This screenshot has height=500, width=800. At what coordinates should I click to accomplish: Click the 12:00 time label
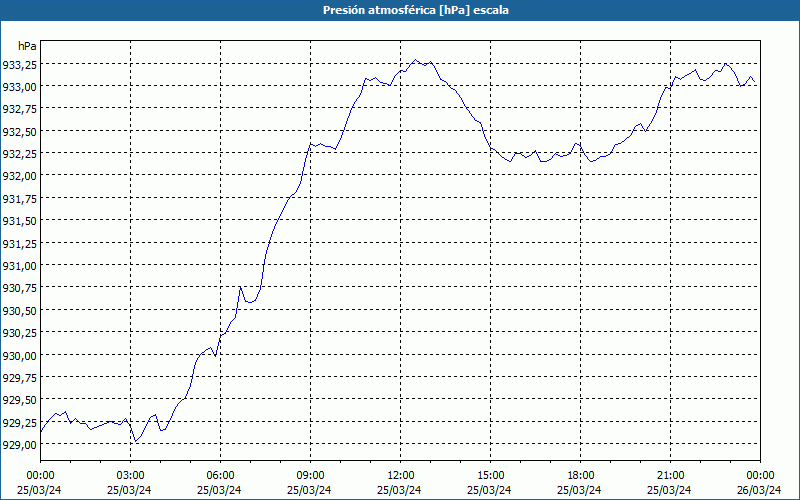[x=401, y=476]
